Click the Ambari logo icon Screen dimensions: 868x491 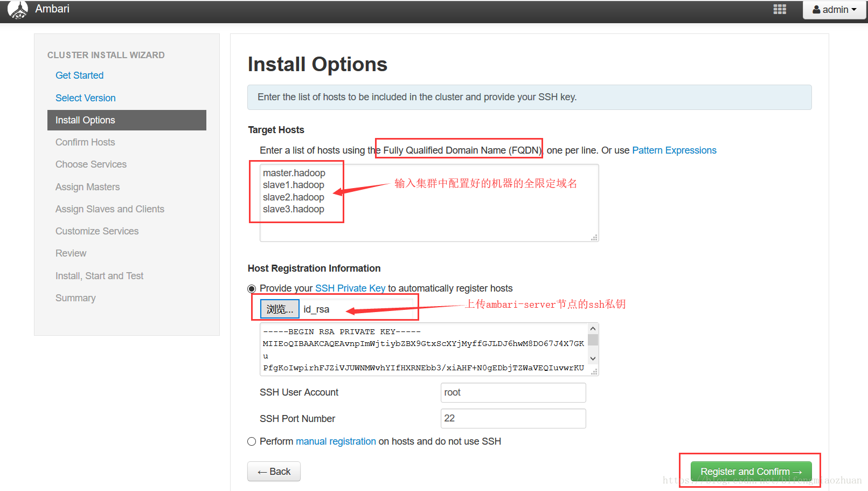pos(18,10)
